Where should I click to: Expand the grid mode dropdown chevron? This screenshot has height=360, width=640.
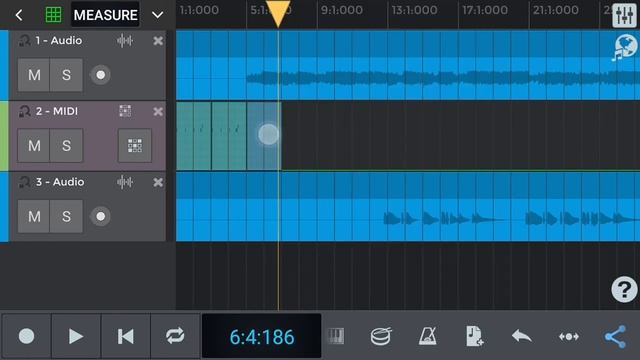(158, 15)
